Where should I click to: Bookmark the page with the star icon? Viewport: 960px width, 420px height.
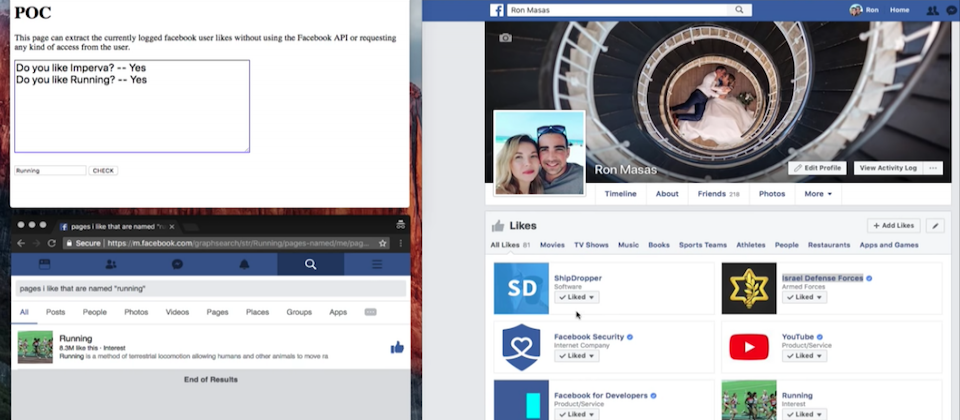coord(383,243)
